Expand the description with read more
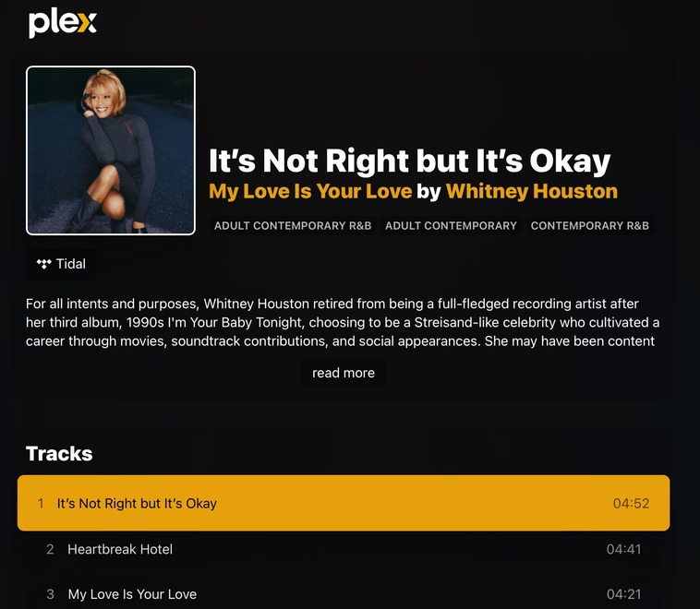The height and width of the screenshot is (609, 700). 344,373
